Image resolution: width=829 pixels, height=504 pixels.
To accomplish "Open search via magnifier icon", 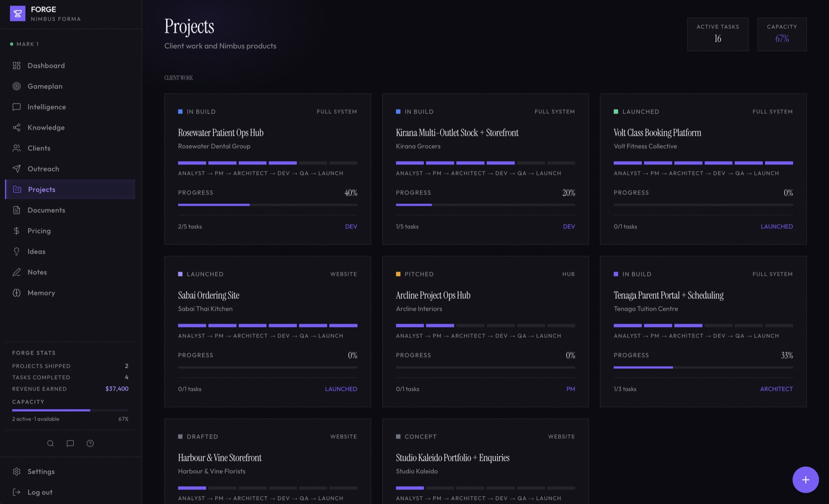I will [51, 443].
